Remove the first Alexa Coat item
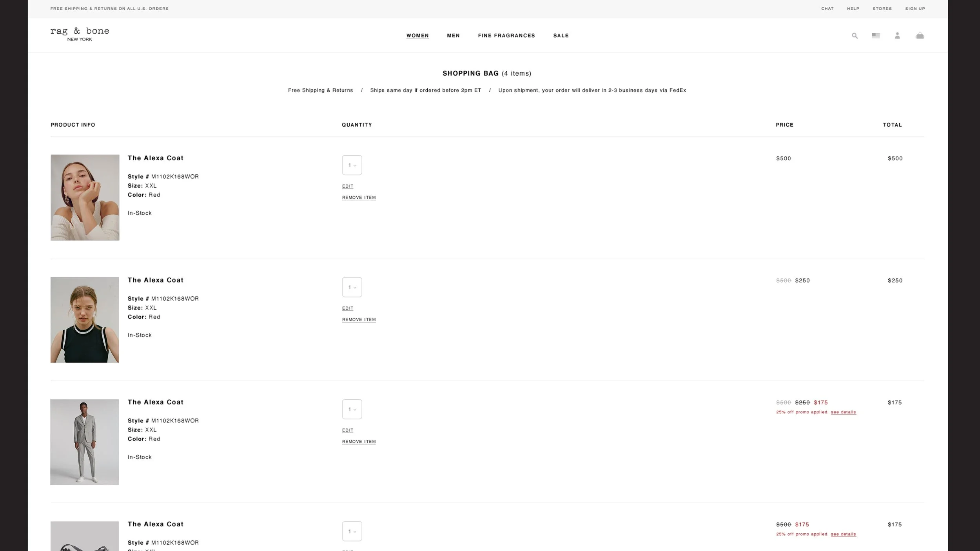This screenshot has height=551, width=980. (x=359, y=198)
